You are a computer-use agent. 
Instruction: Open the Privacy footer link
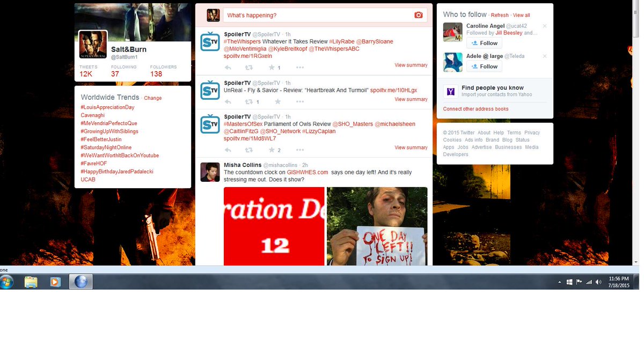[x=532, y=132]
